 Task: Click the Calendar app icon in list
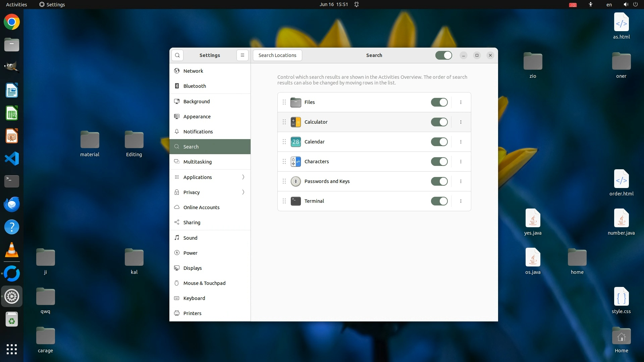296,142
